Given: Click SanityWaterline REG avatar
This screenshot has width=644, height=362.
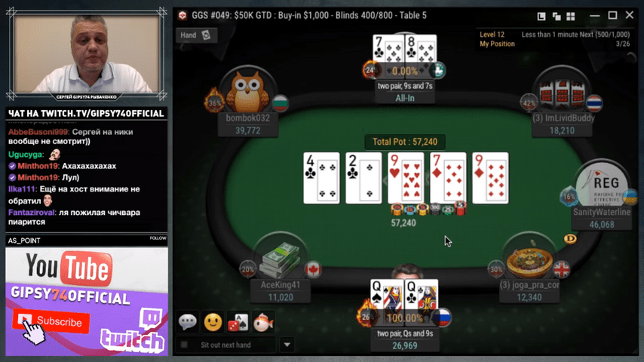Looking at the screenshot, I should pyautogui.click(x=602, y=186).
